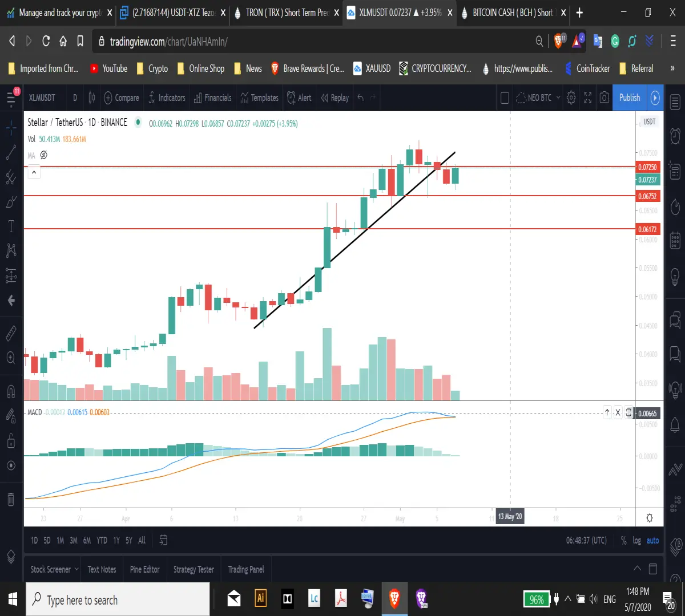The image size is (685, 616).
Task: Open the alerts alarm clock sidebar icon
Action: (675, 136)
